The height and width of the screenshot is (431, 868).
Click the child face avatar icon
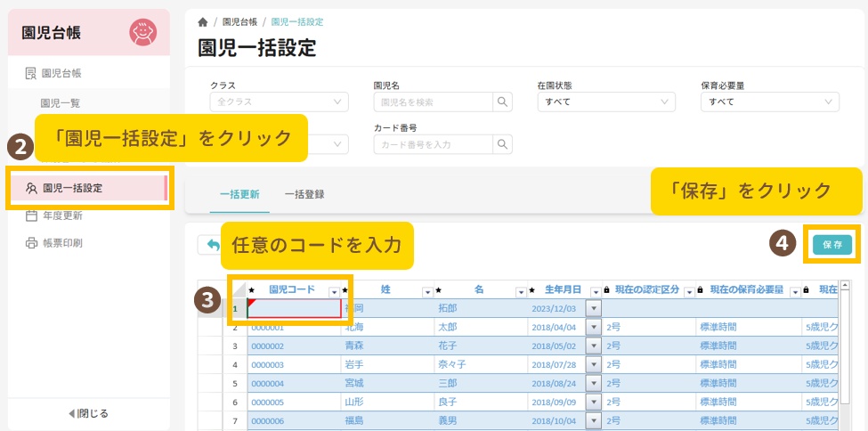[142, 32]
